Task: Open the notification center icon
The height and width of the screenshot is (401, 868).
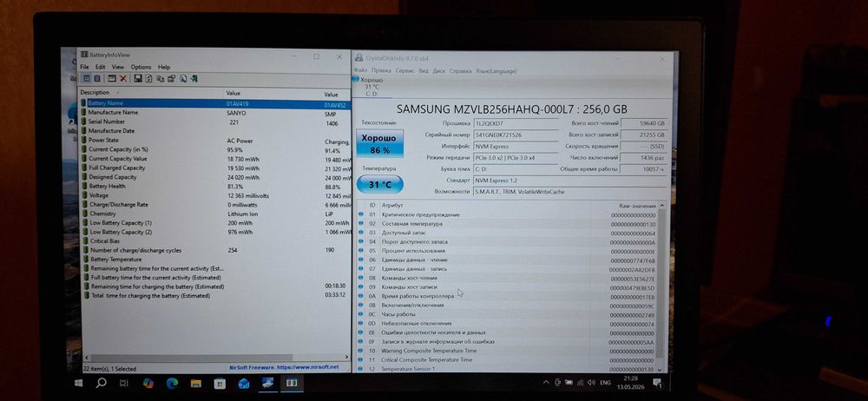Action: click(658, 382)
